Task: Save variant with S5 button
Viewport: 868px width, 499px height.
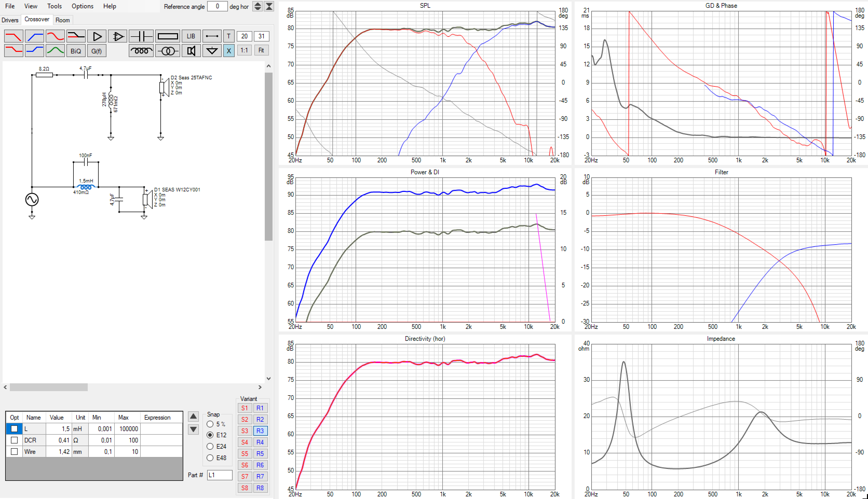Action: (x=245, y=454)
